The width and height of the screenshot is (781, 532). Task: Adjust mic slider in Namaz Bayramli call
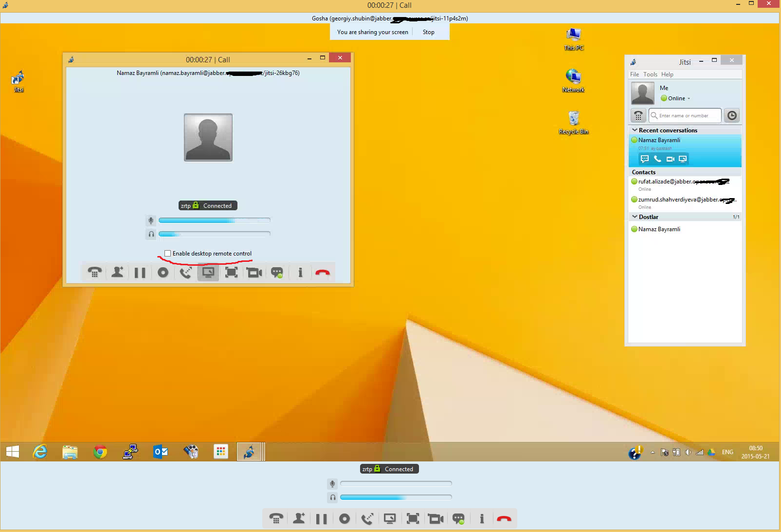pyautogui.click(x=215, y=220)
